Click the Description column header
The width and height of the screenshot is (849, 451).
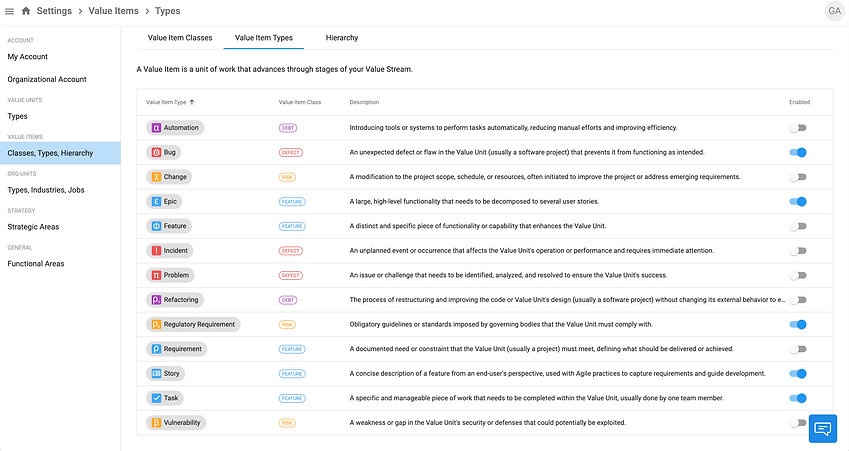point(364,102)
